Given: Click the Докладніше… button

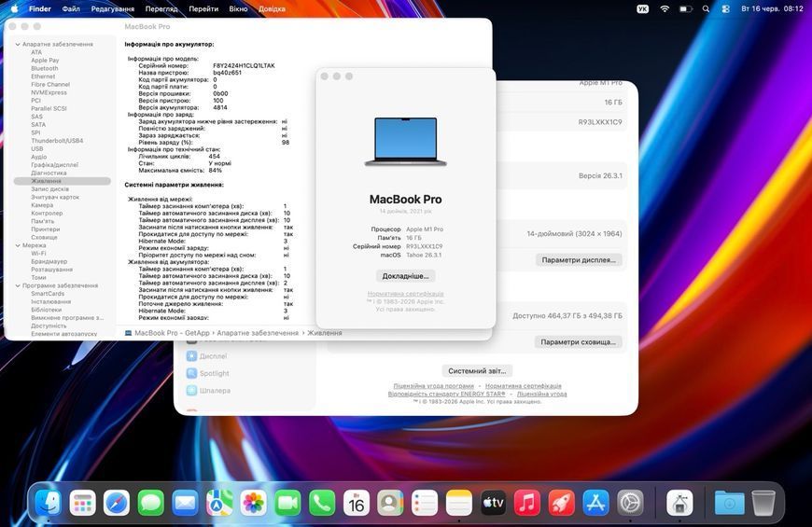Looking at the screenshot, I should 405,276.
